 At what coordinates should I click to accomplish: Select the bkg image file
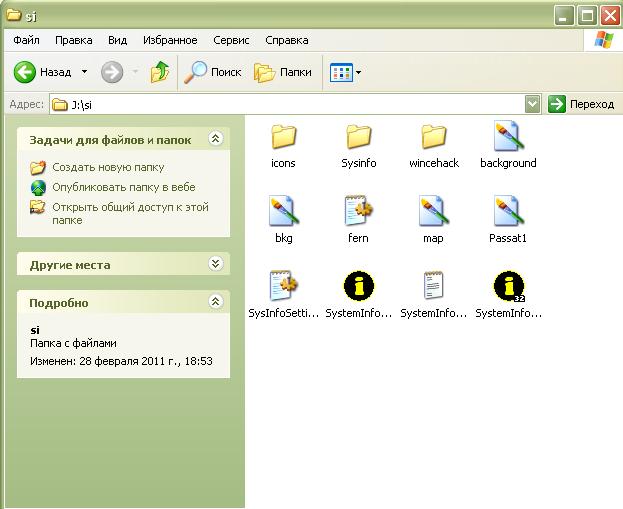click(x=284, y=220)
